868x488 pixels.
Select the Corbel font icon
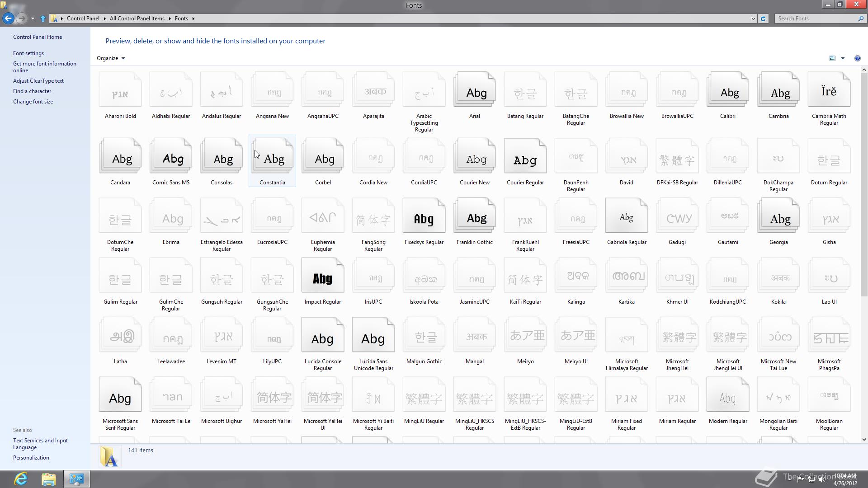(x=323, y=156)
